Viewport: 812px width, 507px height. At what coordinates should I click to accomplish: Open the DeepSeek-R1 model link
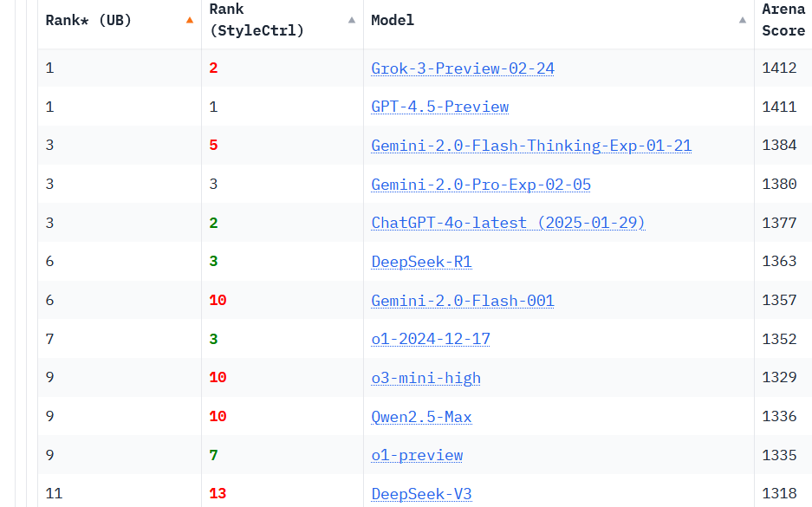(421, 262)
